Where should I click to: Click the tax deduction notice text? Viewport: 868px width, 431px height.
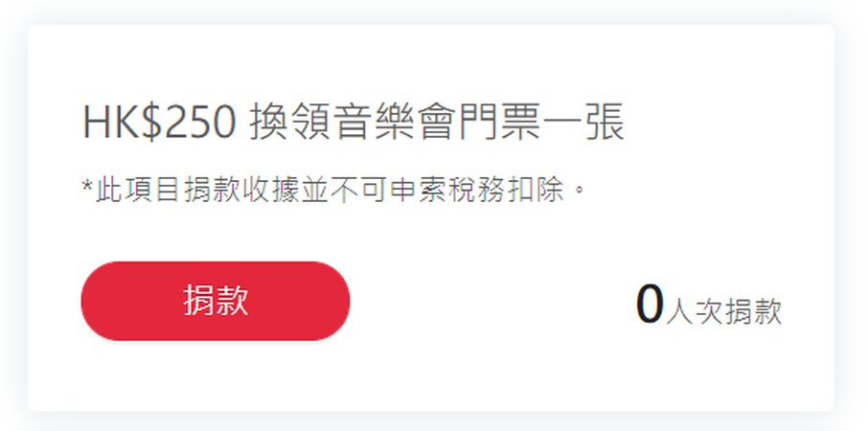click(x=333, y=192)
